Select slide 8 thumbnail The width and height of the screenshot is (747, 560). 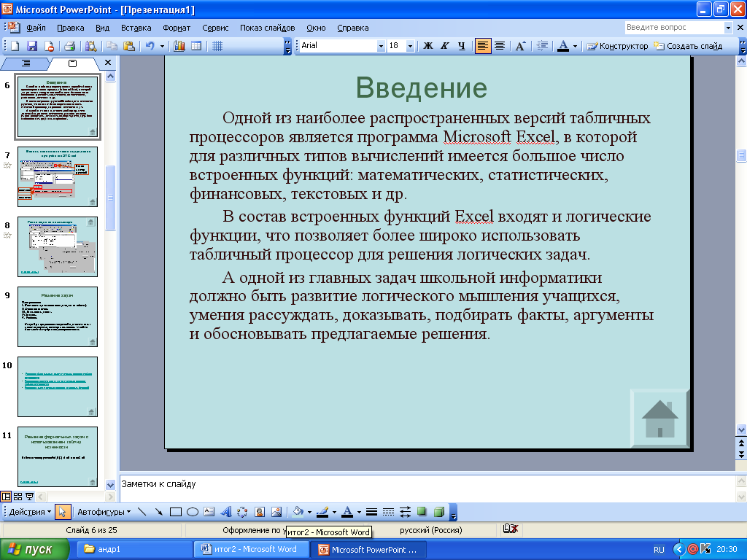coord(58,246)
